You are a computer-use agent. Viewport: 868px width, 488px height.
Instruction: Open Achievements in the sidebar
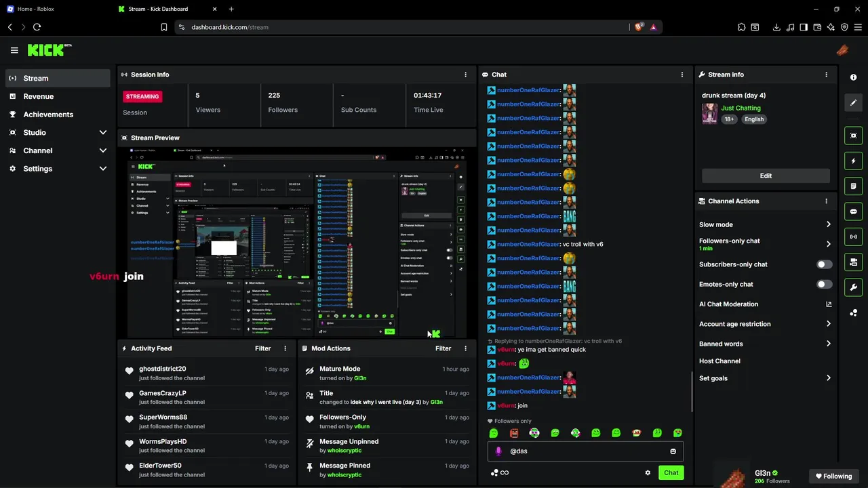point(58,115)
